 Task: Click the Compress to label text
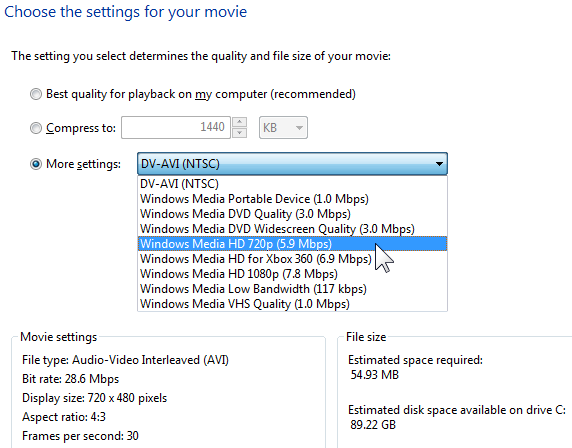coord(81,128)
